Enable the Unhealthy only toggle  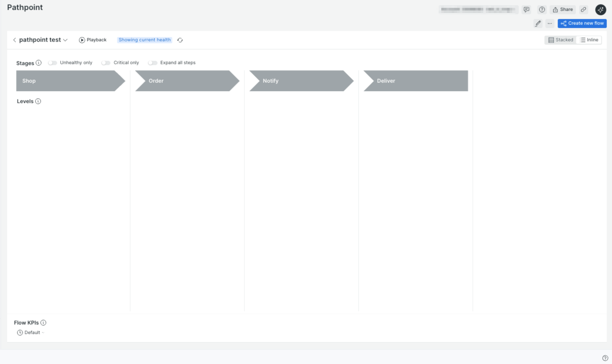click(x=52, y=63)
